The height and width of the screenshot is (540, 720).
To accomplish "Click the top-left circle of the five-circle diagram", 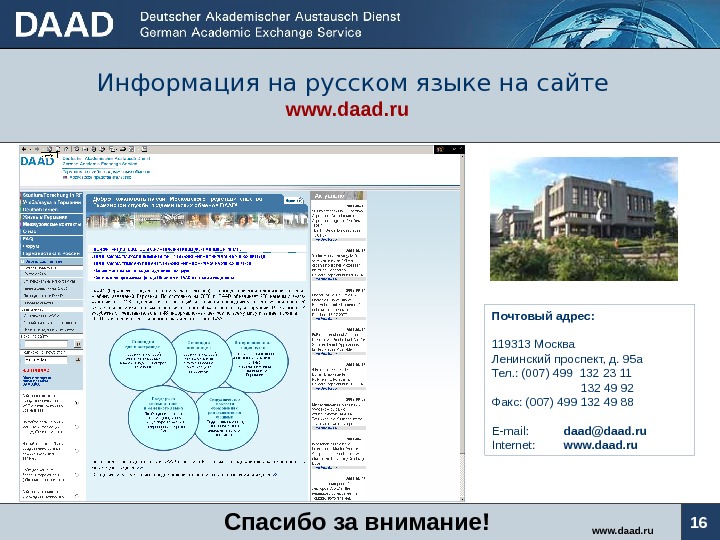I will coord(142,359).
